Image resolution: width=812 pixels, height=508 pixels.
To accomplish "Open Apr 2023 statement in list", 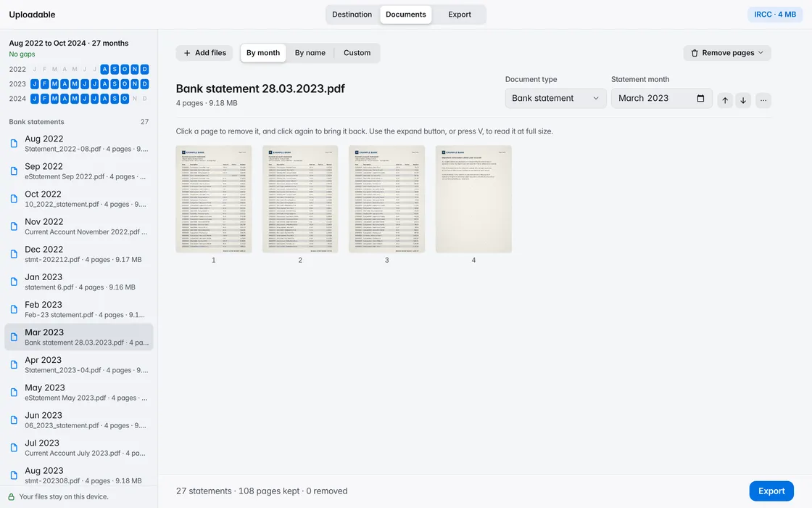I will (x=79, y=364).
